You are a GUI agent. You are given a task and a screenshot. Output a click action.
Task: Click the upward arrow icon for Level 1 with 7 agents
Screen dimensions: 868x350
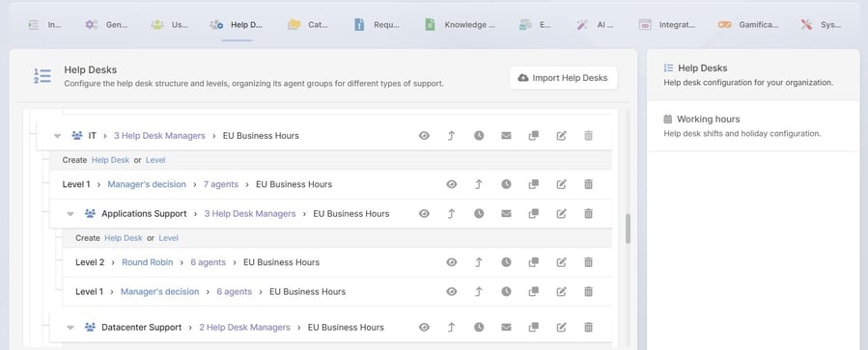[479, 184]
